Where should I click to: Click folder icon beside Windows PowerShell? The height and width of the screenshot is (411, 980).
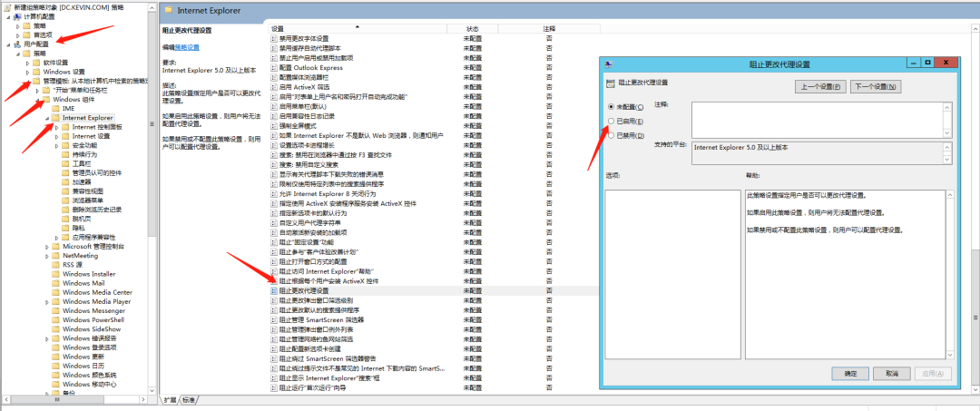55,319
